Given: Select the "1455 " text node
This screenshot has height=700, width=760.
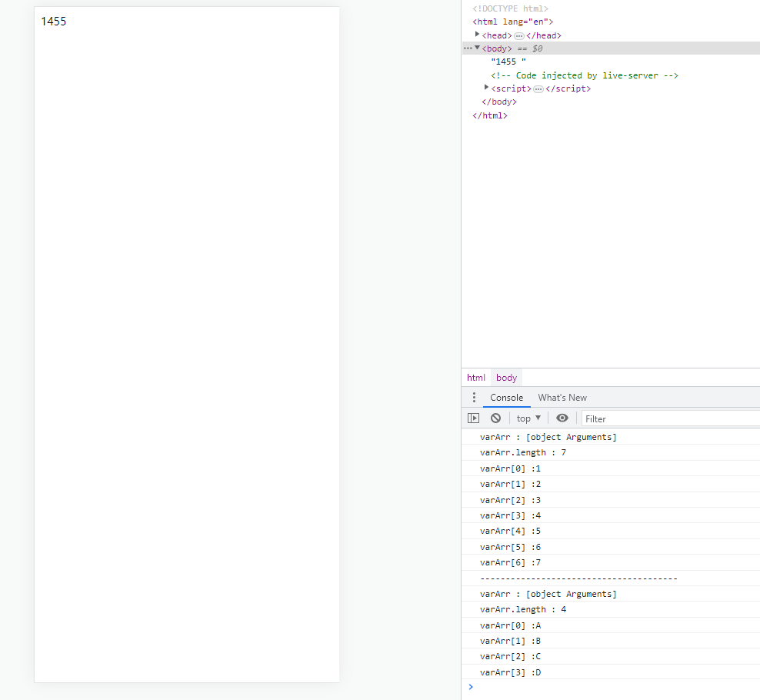Looking at the screenshot, I should point(508,62).
